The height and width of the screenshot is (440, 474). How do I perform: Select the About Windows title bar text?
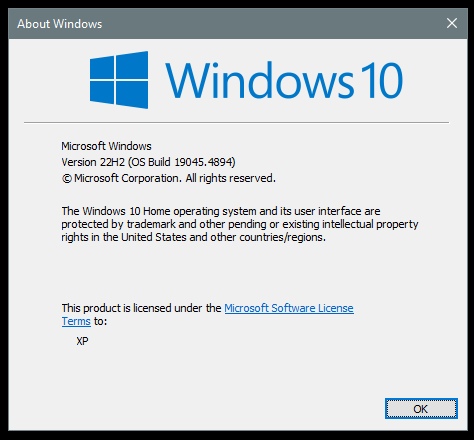[60, 24]
